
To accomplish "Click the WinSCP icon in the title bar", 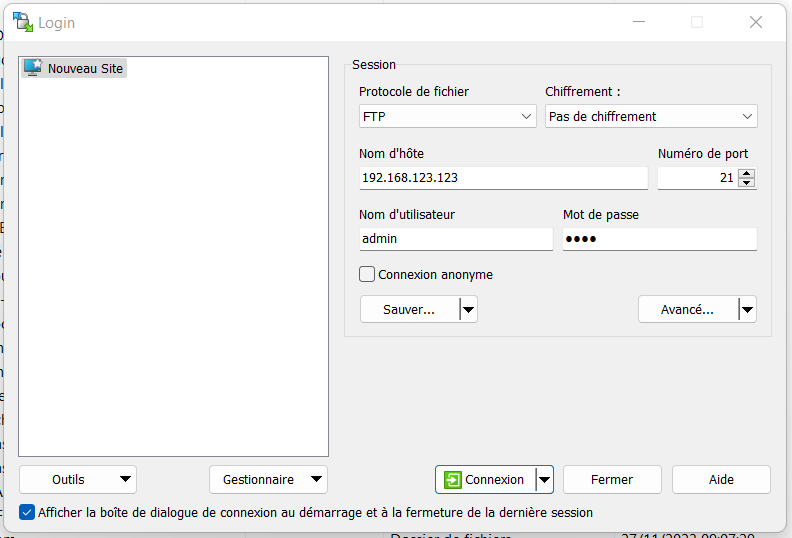I will 21,22.
